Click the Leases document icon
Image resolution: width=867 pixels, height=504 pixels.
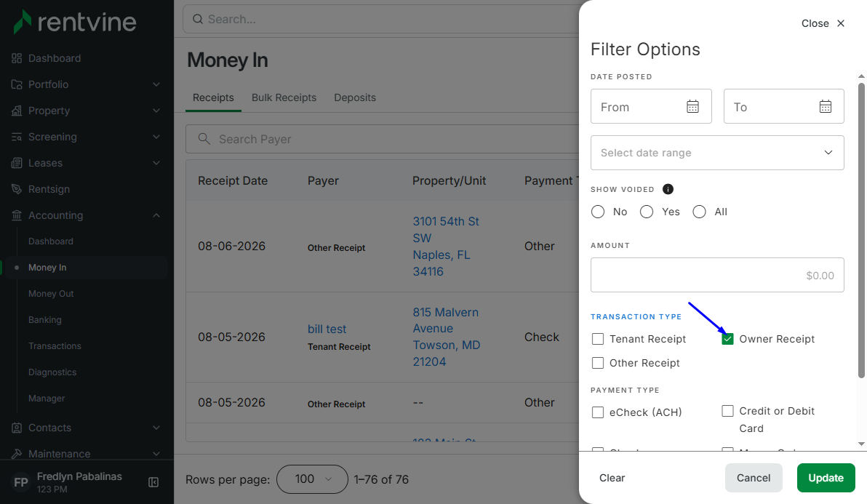tap(17, 163)
